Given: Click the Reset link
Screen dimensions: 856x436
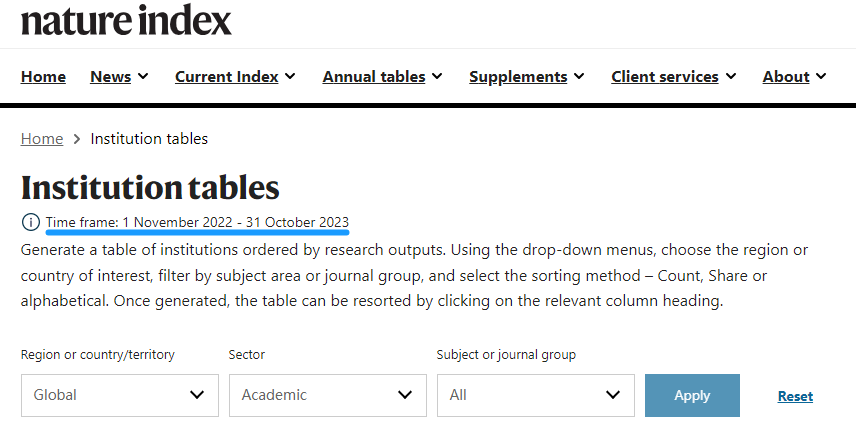Looking at the screenshot, I should (795, 396).
